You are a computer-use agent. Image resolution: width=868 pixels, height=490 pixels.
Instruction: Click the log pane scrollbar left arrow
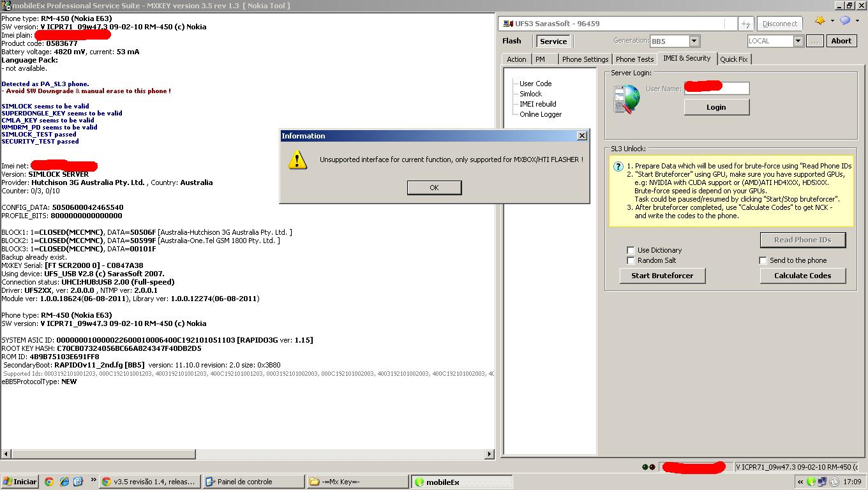[x=5, y=454]
